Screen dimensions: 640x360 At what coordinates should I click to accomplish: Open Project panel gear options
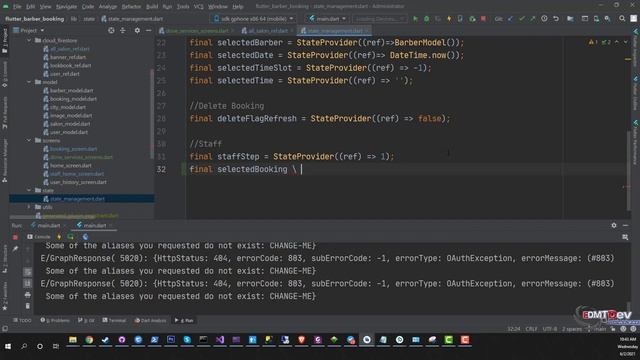[137, 30]
